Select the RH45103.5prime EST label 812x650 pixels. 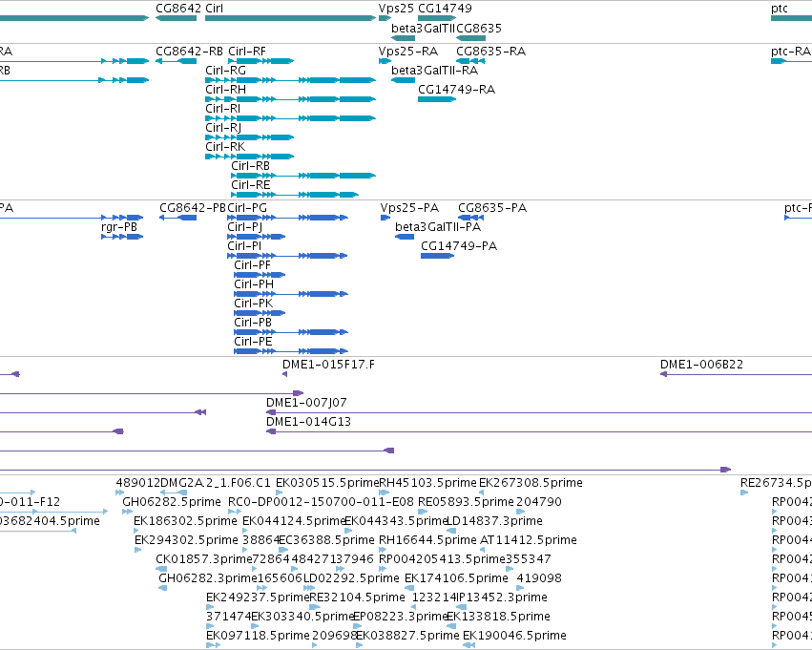coord(427,483)
